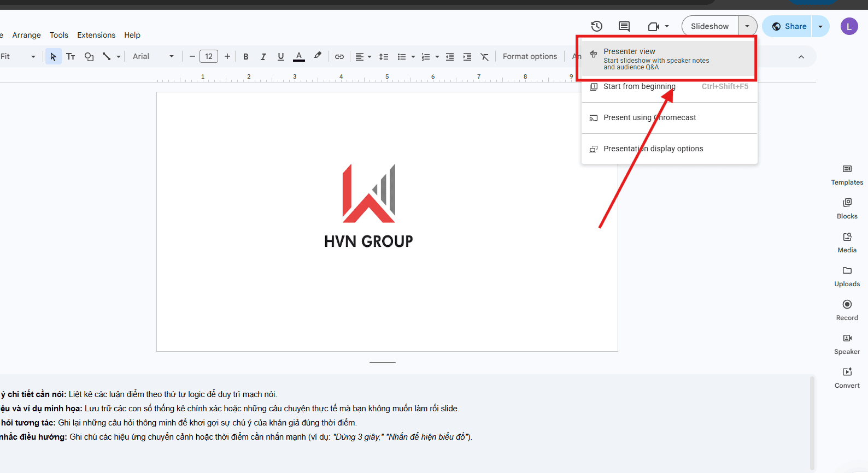This screenshot has width=868, height=473.
Task: Click horizontal ruler at mark 5
Action: point(387,76)
